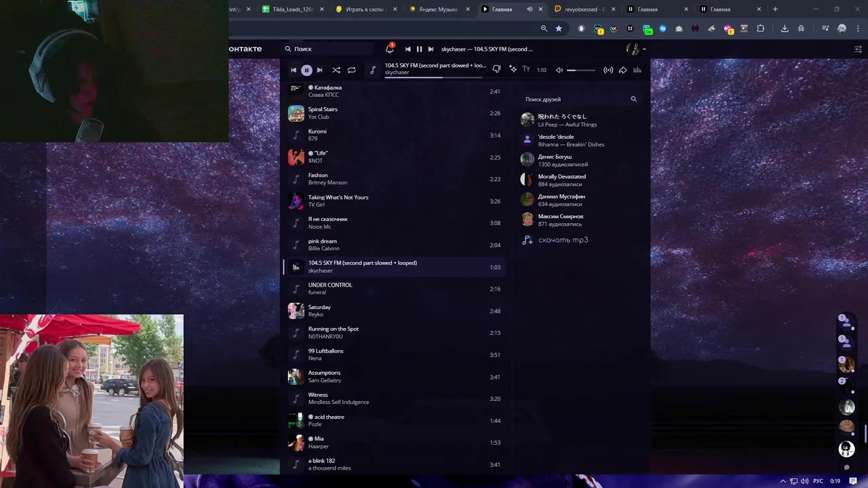Open friend 'Даниил Мустафин' audio list

pyautogui.click(x=580, y=200)
